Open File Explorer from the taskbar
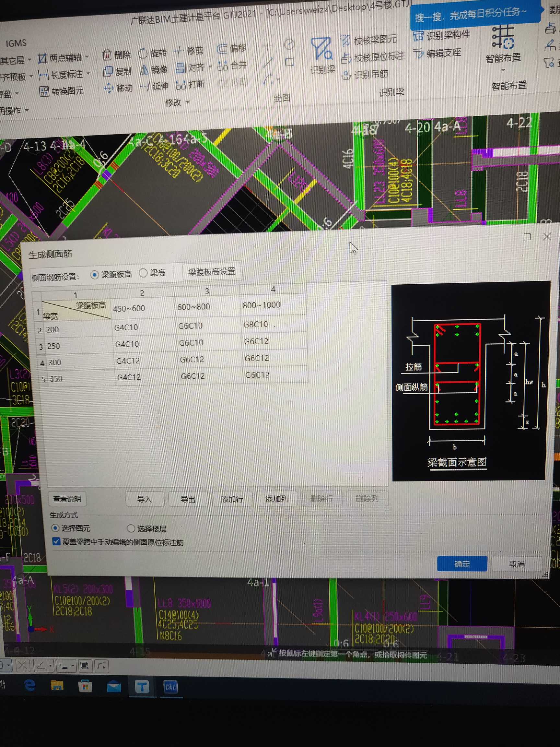This screenshot has width=560, height=747. coord(57,685)
